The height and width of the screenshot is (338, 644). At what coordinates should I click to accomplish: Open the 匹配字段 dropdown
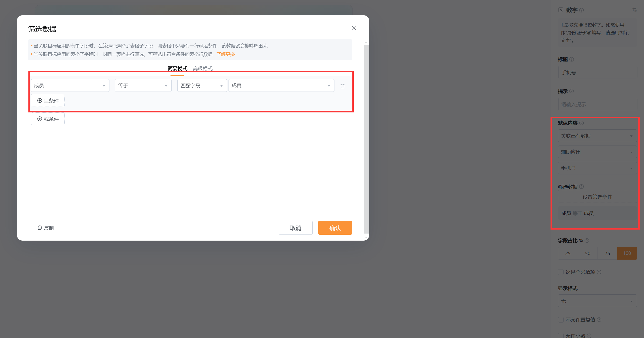coord(202,85)
